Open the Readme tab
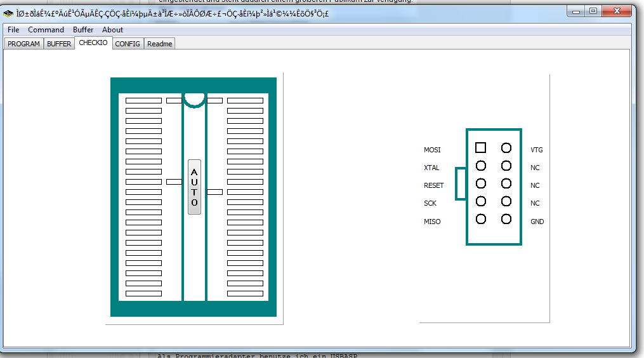 click(x=160, y=44)
